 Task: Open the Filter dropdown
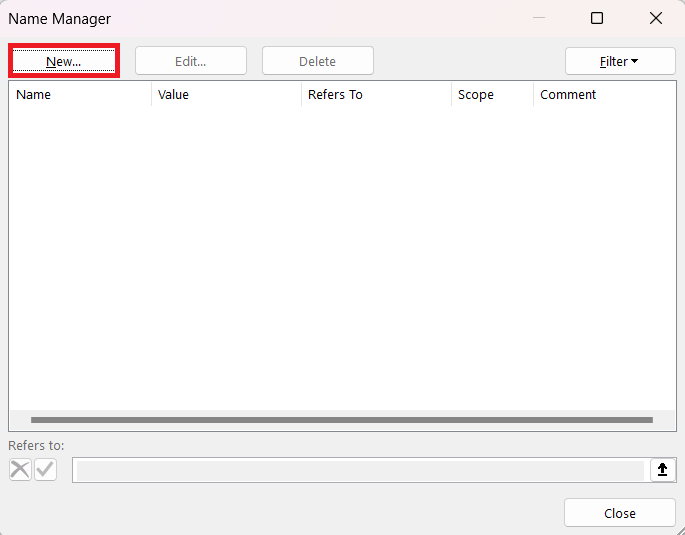point(620,61)
